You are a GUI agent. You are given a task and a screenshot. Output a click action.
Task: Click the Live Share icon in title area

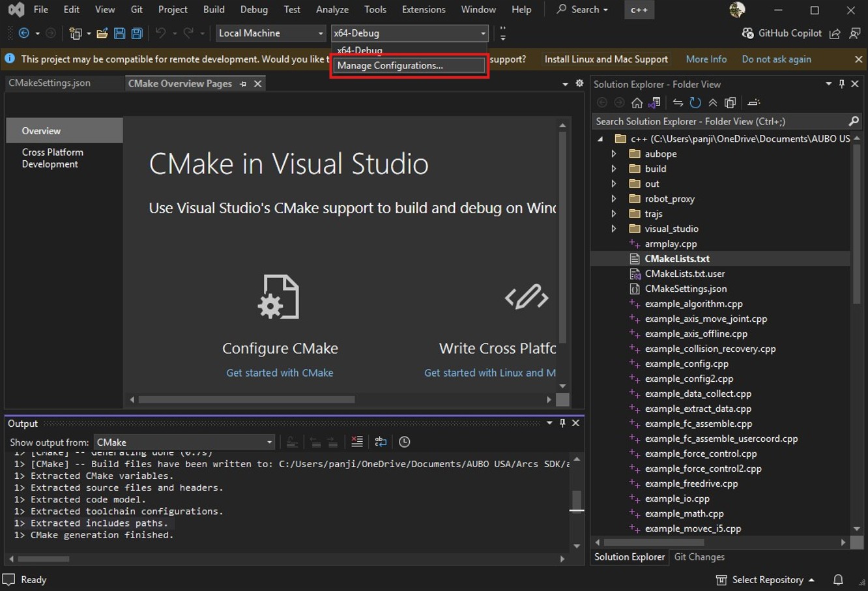(835, 33)
